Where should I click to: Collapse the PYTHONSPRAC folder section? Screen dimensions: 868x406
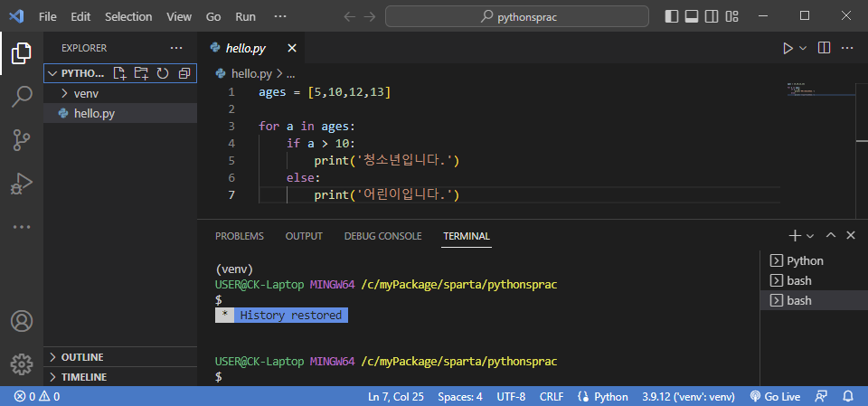point(120,73)
